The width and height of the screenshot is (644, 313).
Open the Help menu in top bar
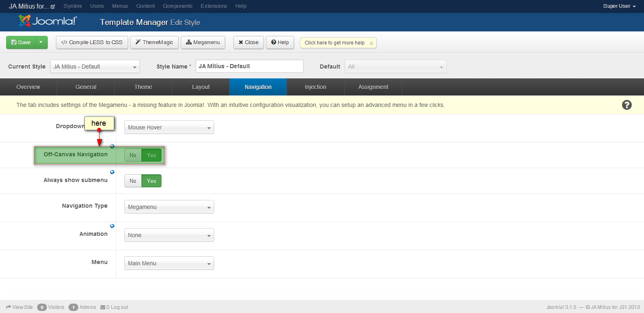tap(241, 6)
